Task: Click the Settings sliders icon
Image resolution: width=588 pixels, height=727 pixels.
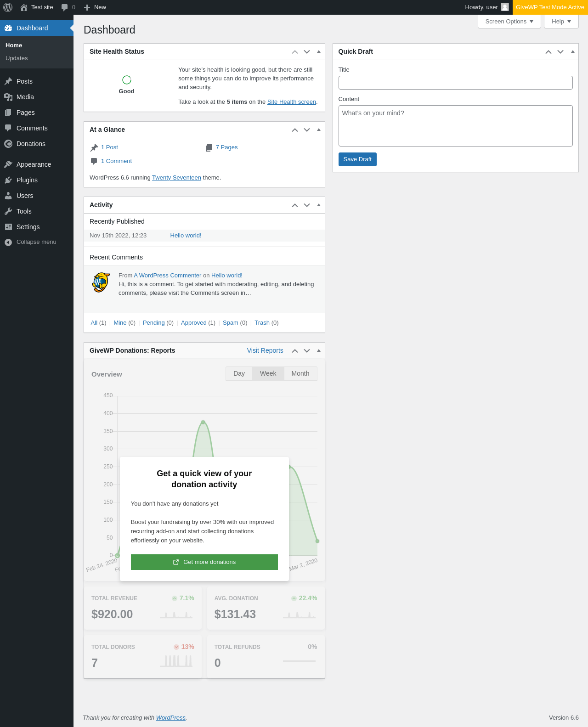Action: tap(8, 227)
